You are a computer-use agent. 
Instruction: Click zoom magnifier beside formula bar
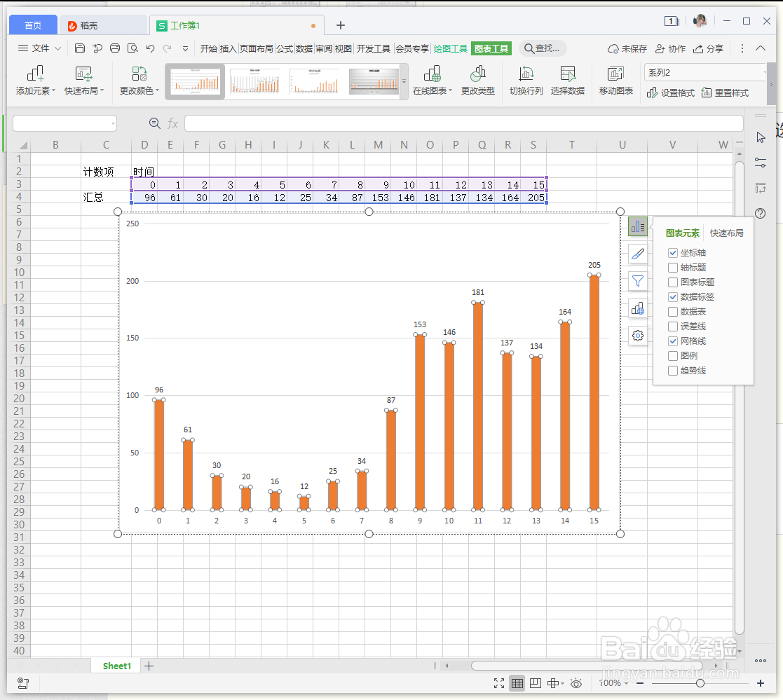pyautogui.click(x=155, y=123)
